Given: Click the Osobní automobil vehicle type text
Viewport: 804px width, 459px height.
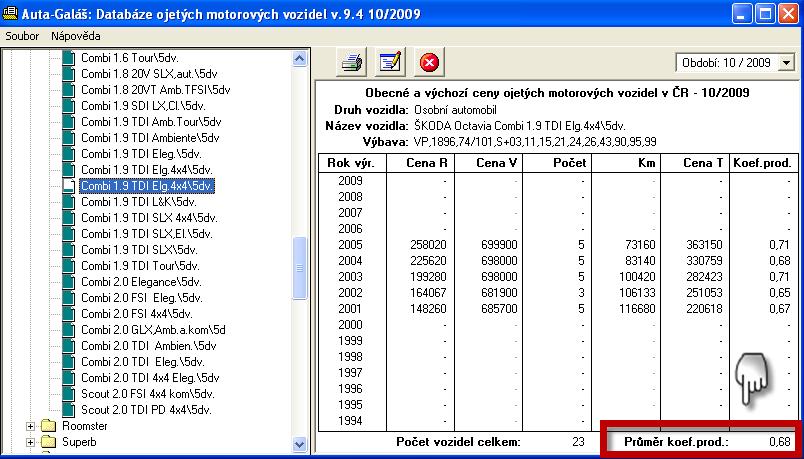Looking at the screenshot, I should (455, 110).
